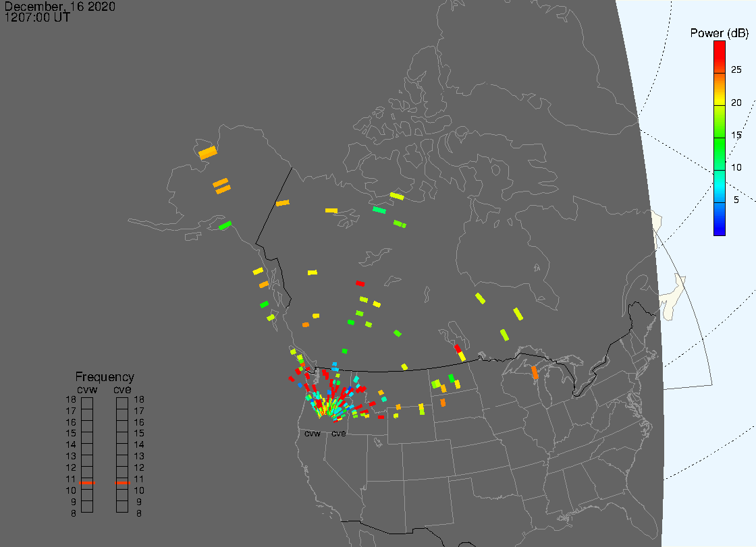Pick the dark blue bottom of power colorbar

coord(720,219)
